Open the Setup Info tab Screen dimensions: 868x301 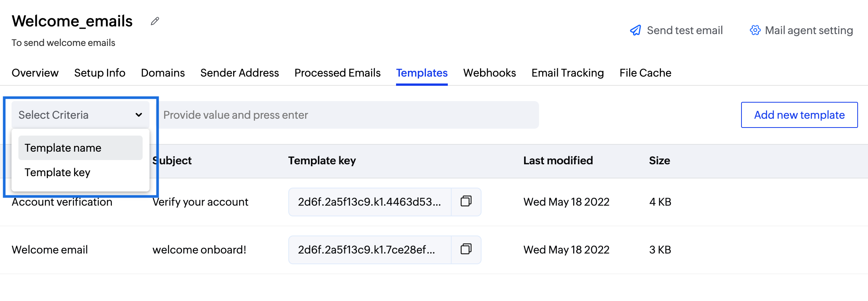(x=100, y=73)
